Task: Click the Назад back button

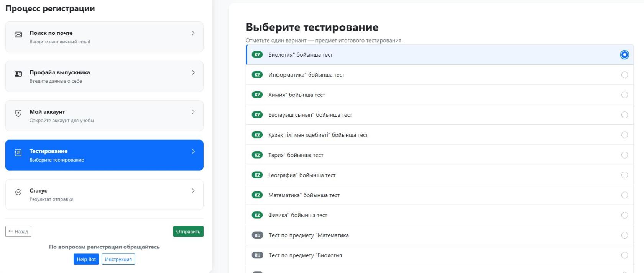Action: coord(18,231)
